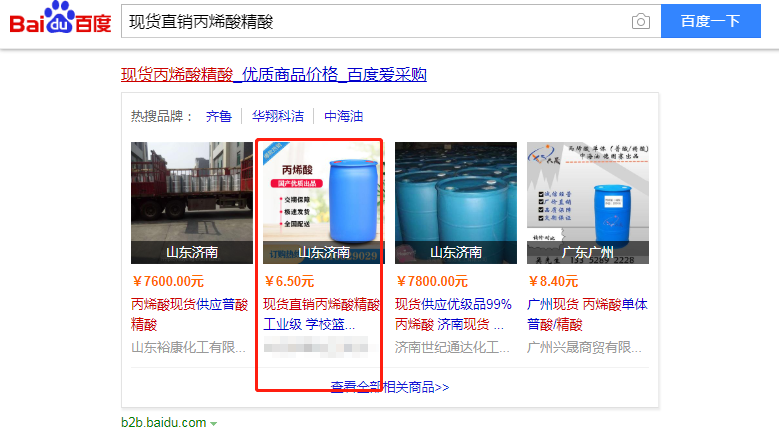Image resolution: width=779 pixels, height=436 pixels.
Task: Open 现货丙烯酸精酸 优质商品价格 百度爱采购 result title
Action: tap(274, 74)
